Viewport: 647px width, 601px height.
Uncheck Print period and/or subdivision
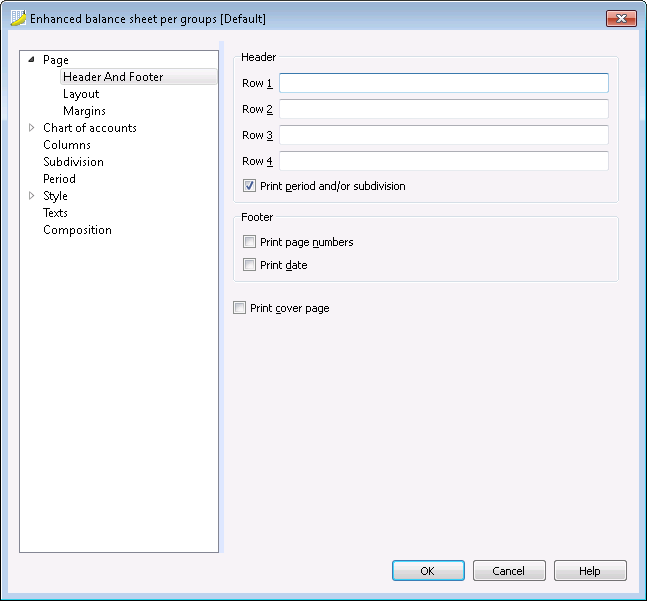249,186
